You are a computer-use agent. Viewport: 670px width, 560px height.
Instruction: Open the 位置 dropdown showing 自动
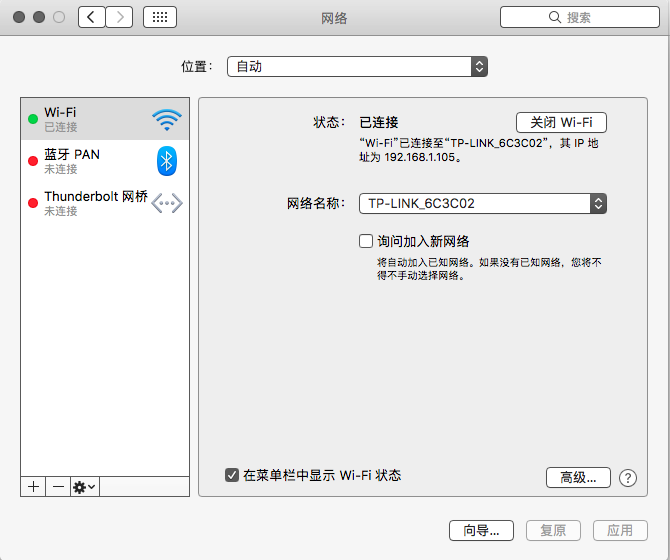click(x=357, y=67)
